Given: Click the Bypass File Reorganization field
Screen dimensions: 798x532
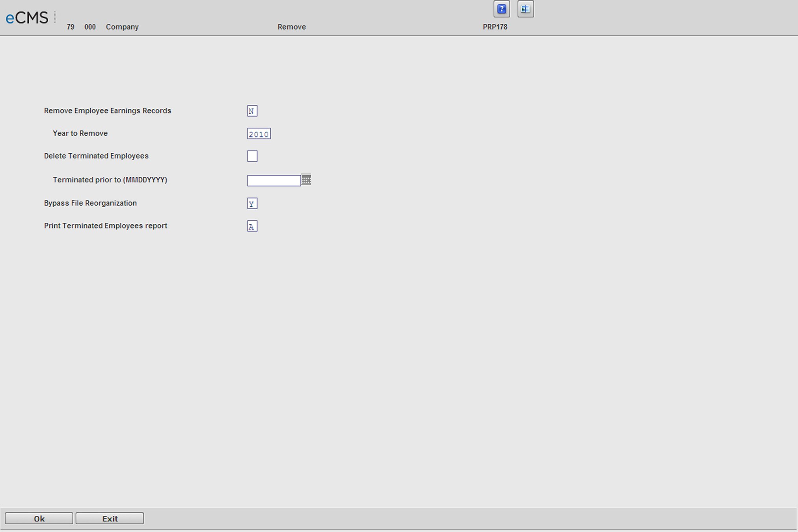Looking at the screenshot, I should tap(252, 203).
